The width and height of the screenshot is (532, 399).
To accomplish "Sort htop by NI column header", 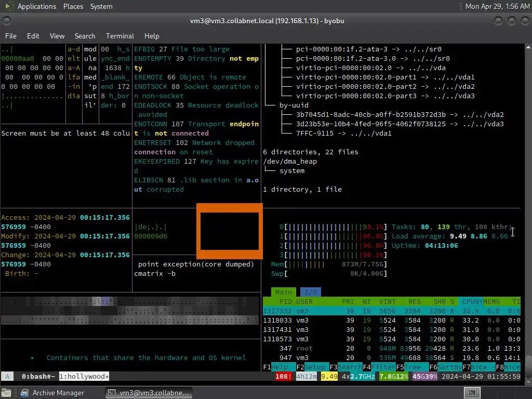I will click(367, 302).
